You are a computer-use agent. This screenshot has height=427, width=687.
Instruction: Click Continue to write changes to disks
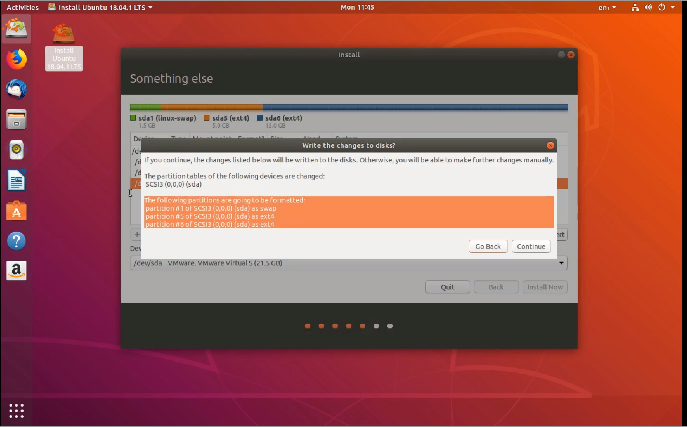pyautogui.click(x=531, y=247)
